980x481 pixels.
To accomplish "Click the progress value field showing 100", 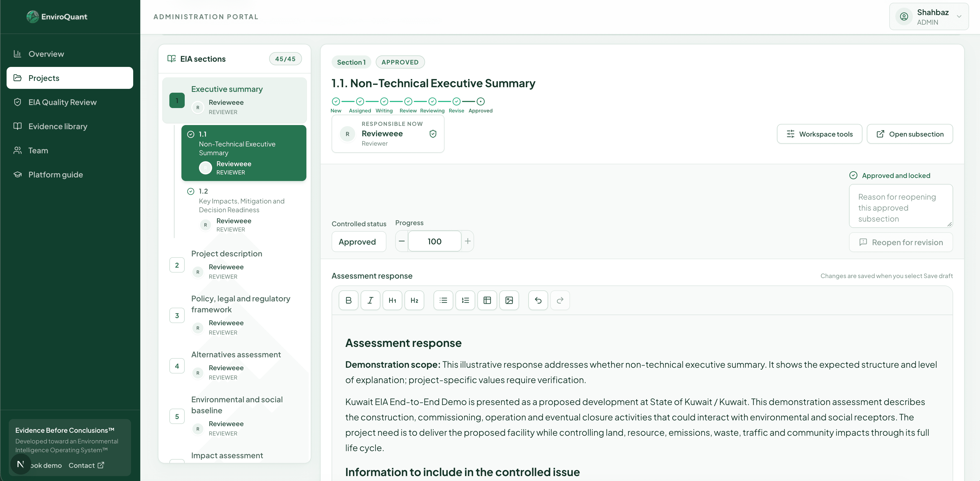I will (x=434, y=241).
